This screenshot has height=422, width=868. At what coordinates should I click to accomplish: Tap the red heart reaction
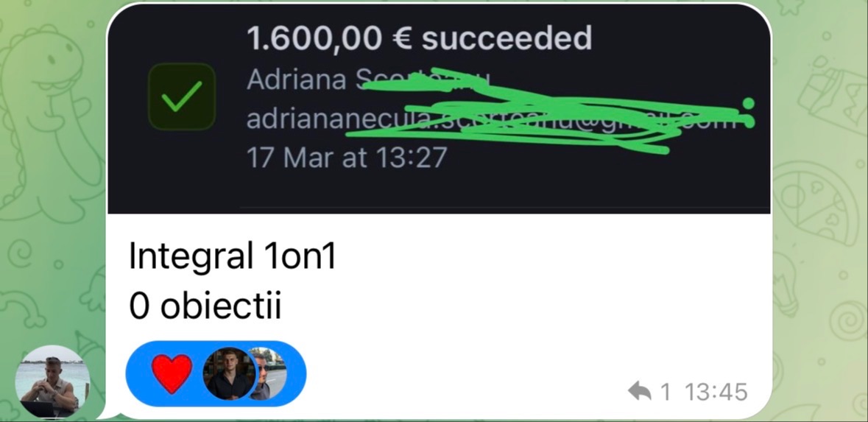pyautogui.click(x=172, y=373)
